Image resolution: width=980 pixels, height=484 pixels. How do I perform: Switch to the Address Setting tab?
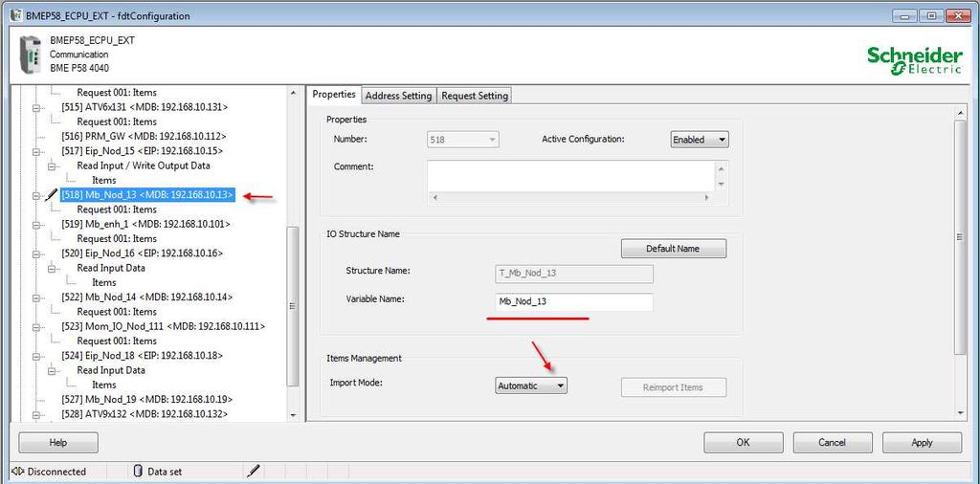coord(398,96)
